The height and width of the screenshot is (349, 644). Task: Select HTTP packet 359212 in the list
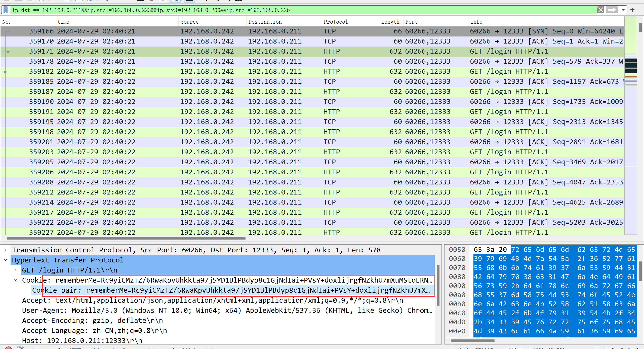click(312, 192)
